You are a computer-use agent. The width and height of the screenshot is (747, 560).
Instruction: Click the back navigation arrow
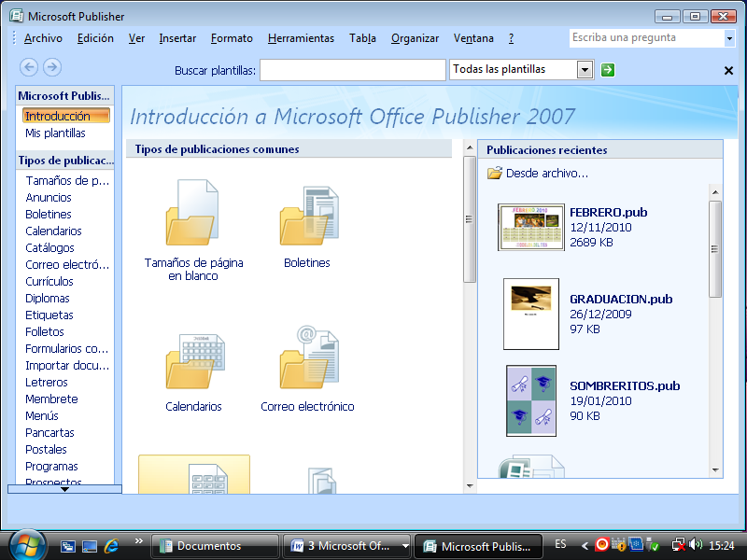tap(29, 67)
